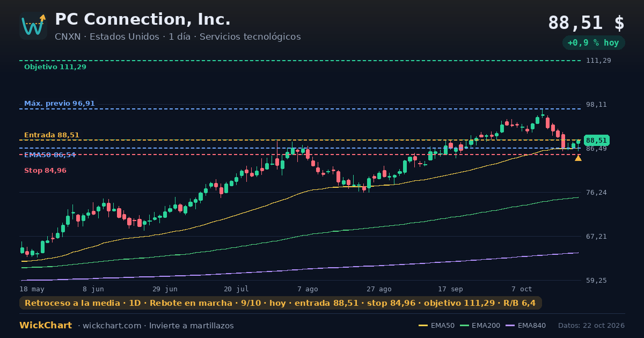
Task: Click the 29 jun date label
Action: [x=165, y=289]
